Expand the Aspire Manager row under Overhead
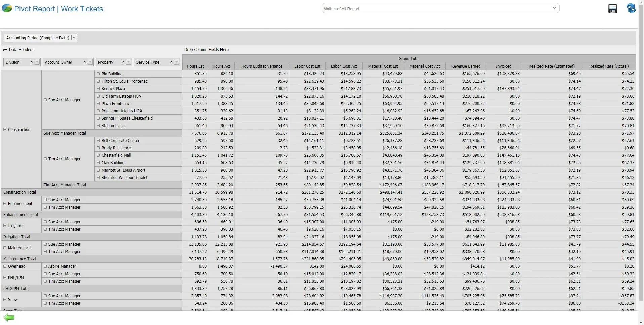 [x=45, y=266]
